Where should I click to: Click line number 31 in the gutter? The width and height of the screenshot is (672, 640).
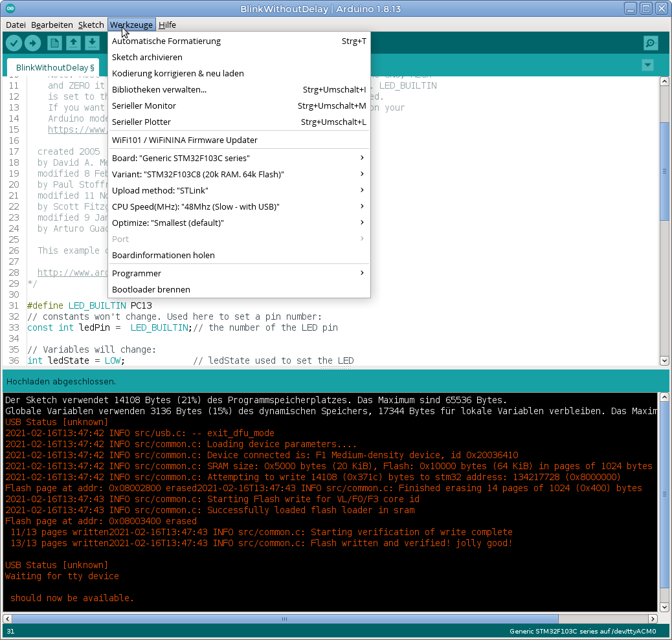coord(14,305)
